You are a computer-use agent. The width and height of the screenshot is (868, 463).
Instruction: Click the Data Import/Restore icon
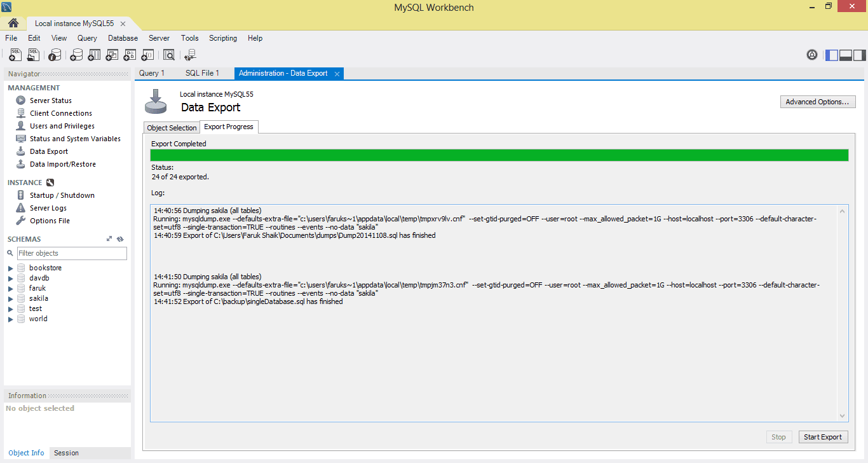click(21, 164)
